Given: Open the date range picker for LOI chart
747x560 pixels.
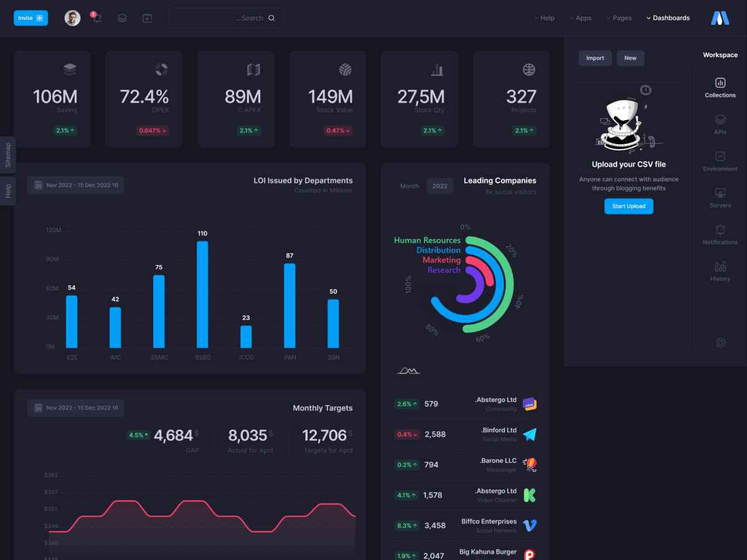Looking at the screenshot, I should [x=75, y=185].
